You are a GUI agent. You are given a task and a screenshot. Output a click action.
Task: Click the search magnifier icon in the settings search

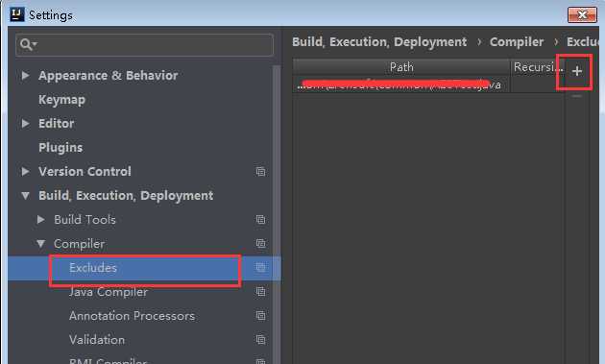(28, 45)
